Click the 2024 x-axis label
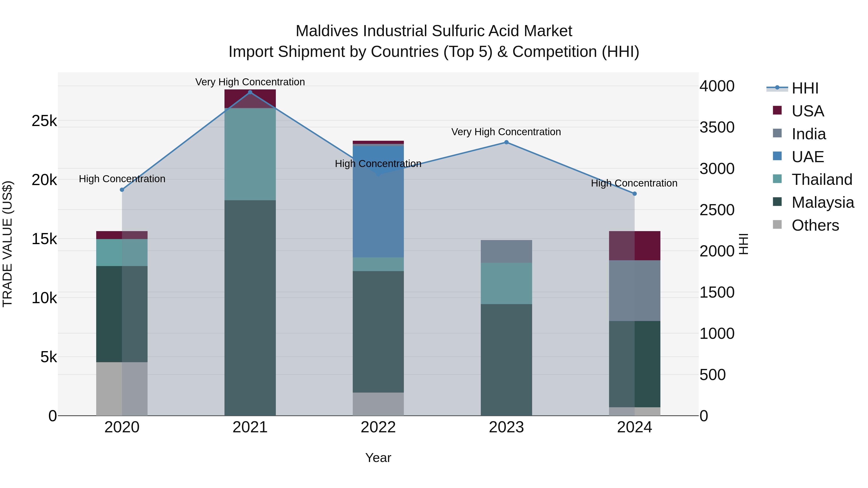 (x=635, y=427)
